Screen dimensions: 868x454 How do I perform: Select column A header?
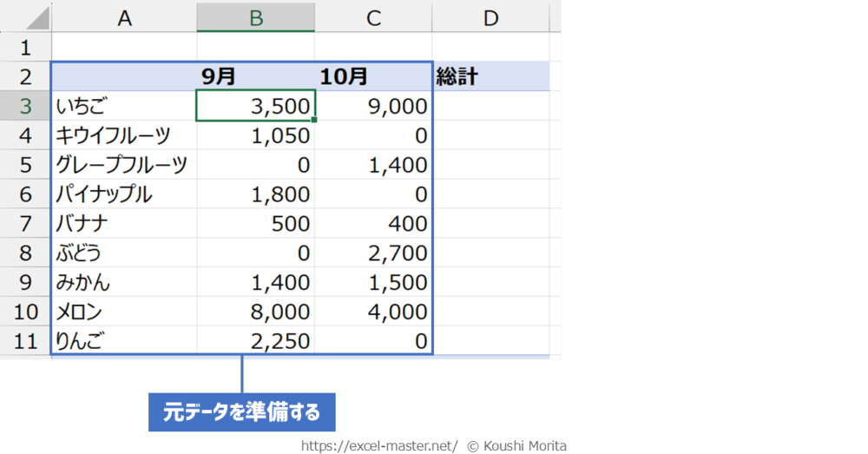pyautogui.click(x=124, y=18)
